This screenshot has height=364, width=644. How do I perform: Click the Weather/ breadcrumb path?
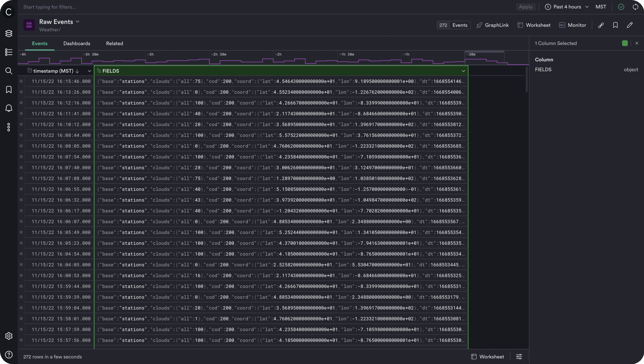click(50, 30)
